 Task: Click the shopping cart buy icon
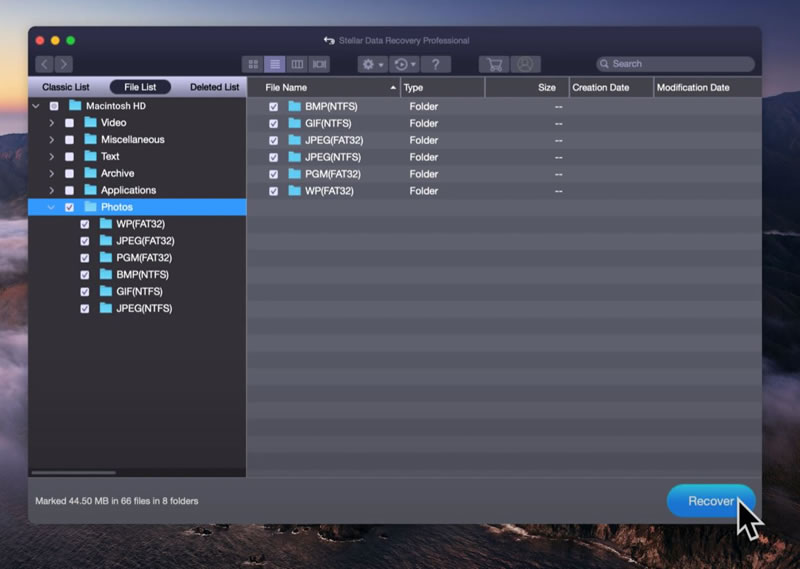[x=494, y=64]
